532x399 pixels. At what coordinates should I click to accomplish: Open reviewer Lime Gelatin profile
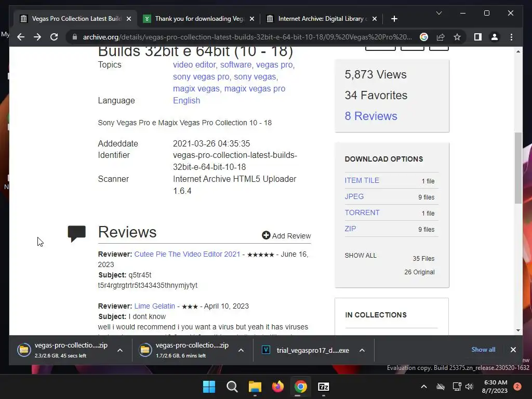[155, 306]
